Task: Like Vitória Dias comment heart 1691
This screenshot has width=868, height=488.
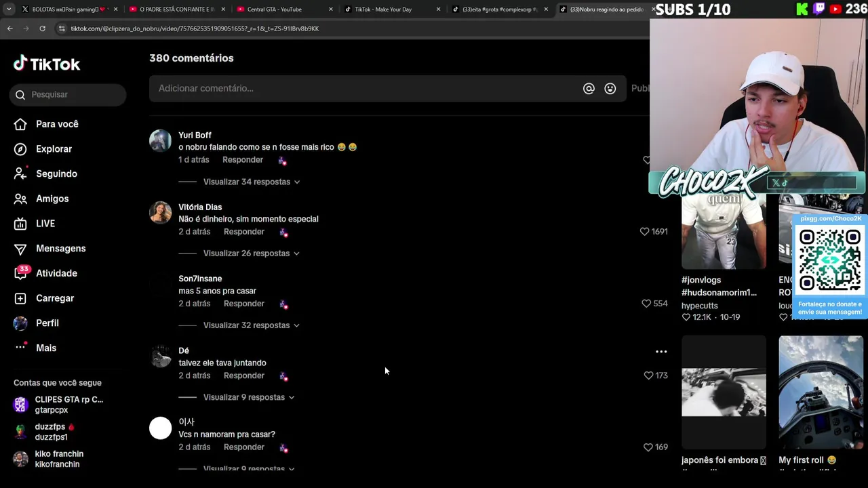Action: 645,231
